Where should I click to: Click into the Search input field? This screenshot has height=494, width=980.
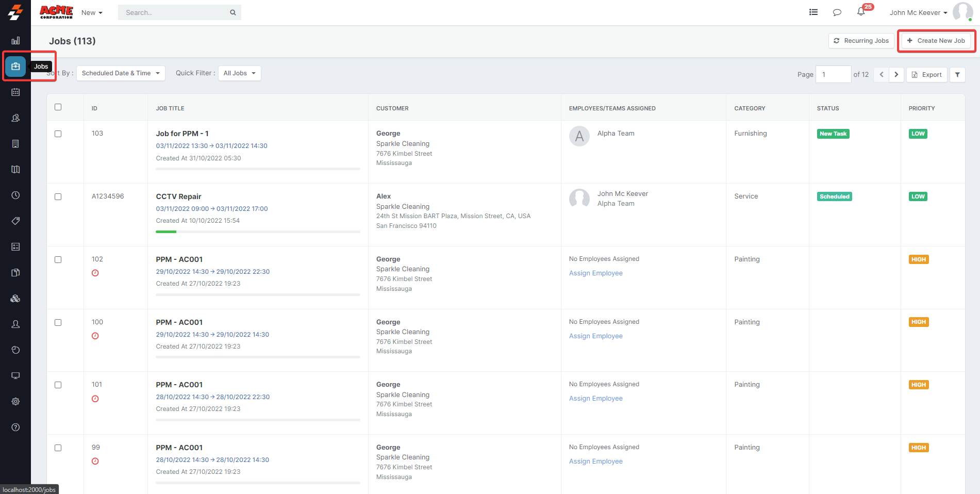coord(174,13)
